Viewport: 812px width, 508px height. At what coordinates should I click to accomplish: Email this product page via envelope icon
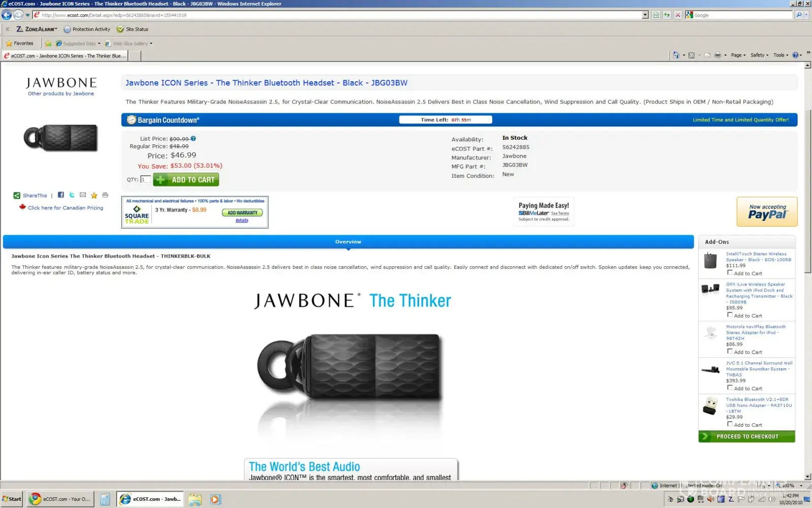coord(83,195)
